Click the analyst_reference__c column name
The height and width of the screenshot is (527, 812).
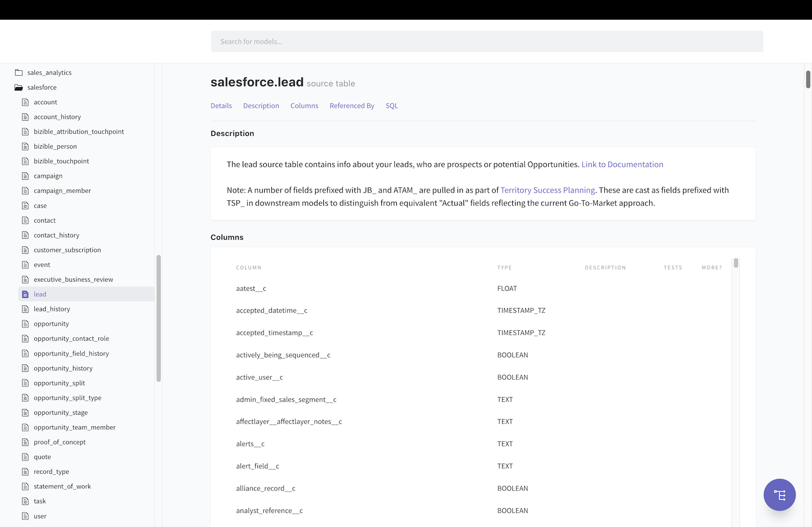(x=270, y=511)
